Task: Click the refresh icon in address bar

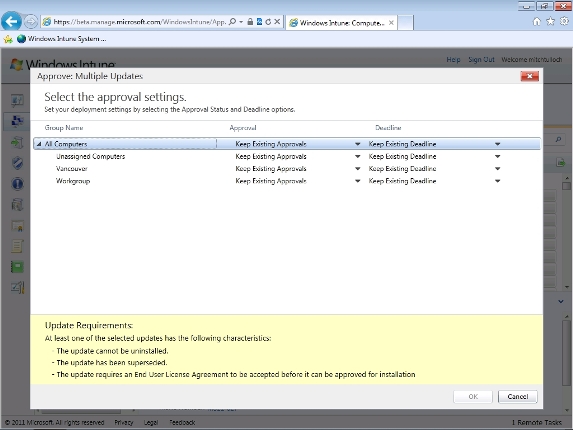Action: (268, 22)
